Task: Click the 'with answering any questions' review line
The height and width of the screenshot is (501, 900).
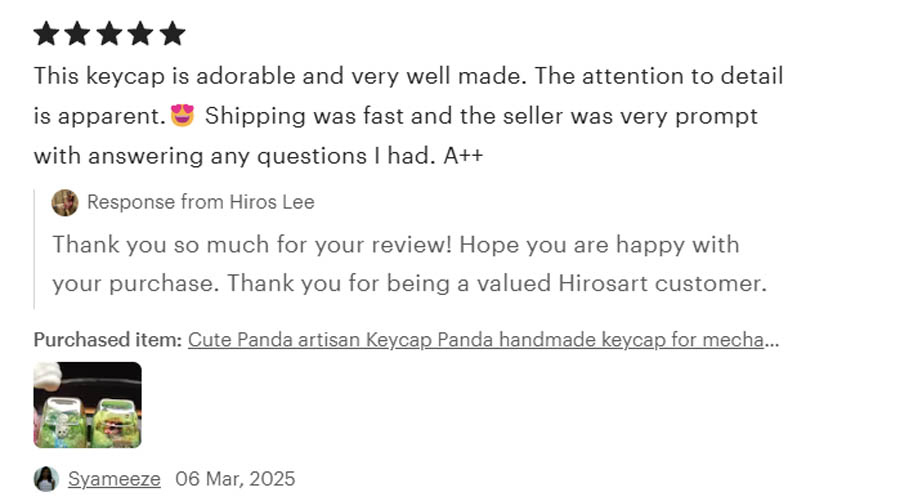Action: click(x=258, y=156)
